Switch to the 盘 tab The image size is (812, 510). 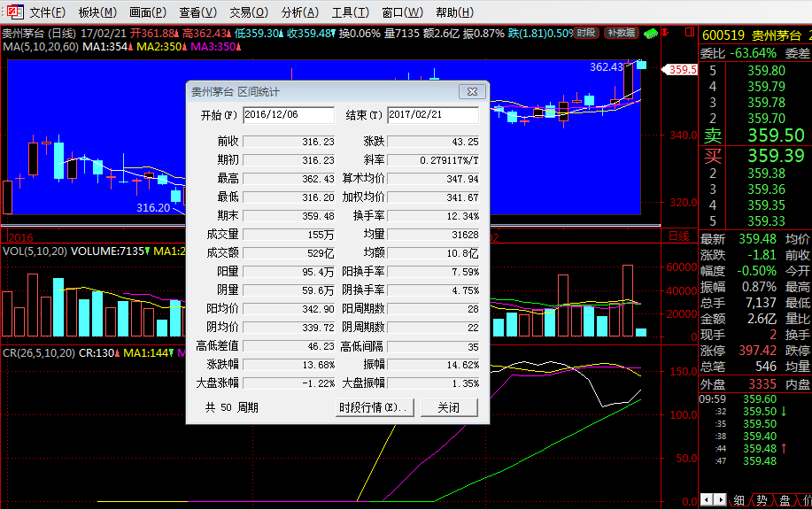click(785, 500)
